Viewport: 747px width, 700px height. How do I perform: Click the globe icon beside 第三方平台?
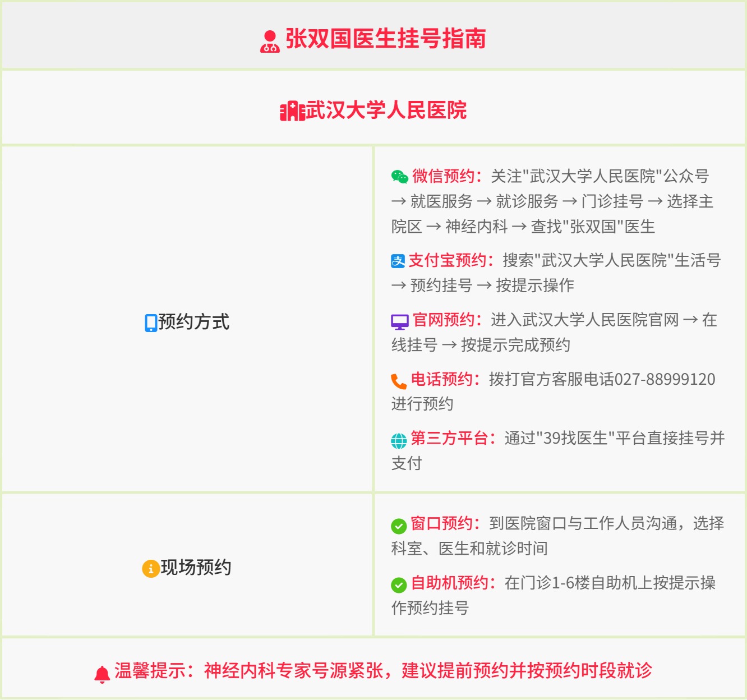[x=399, y=441]
